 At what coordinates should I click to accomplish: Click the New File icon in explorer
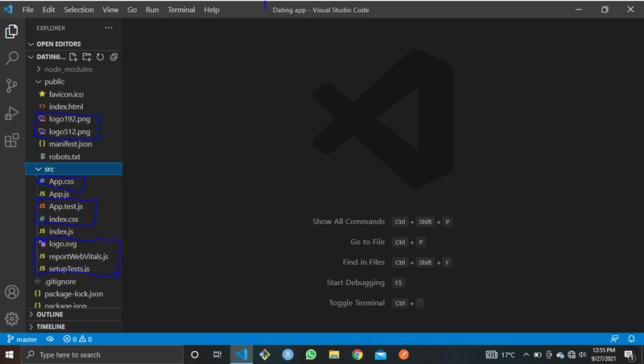tap(73, 56)
